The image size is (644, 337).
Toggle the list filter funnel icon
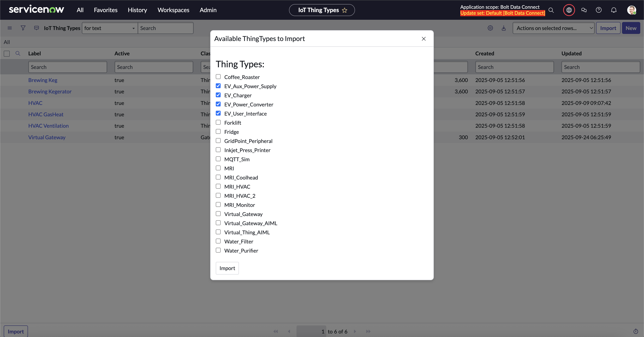pyautogui.click(x=23, y=28)
